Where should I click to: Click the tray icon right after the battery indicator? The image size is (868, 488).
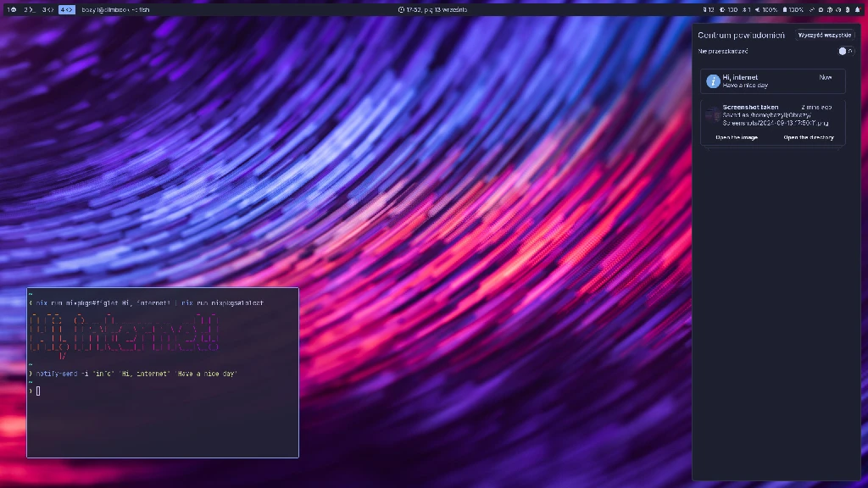point(812,9)
